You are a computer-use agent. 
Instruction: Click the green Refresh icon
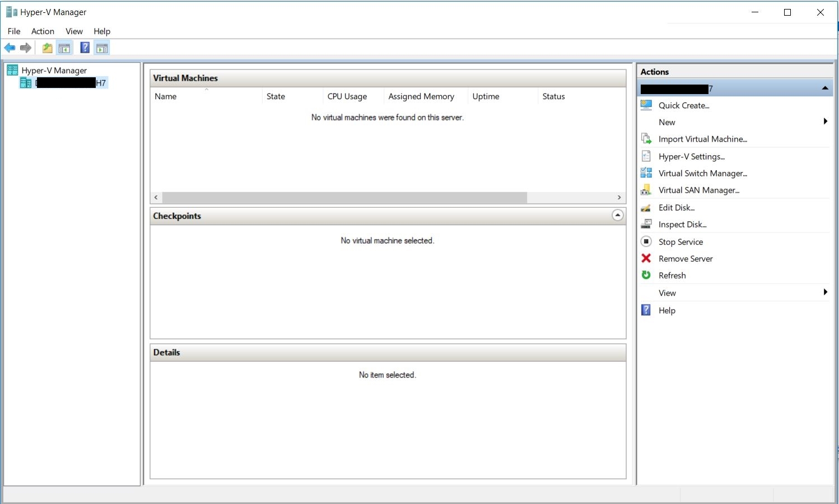pos(646,275)
